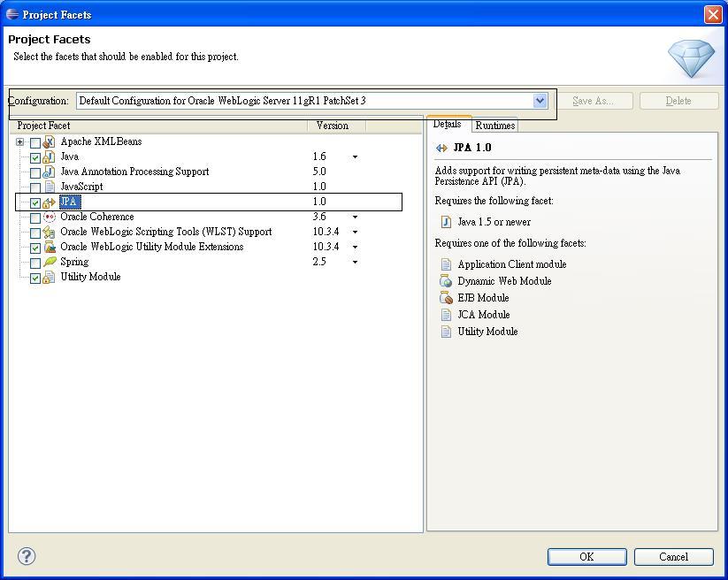Click the Java Annotation Processing Support icon
The height and width of the screenshot is (580, 728).
click(50, 172)
